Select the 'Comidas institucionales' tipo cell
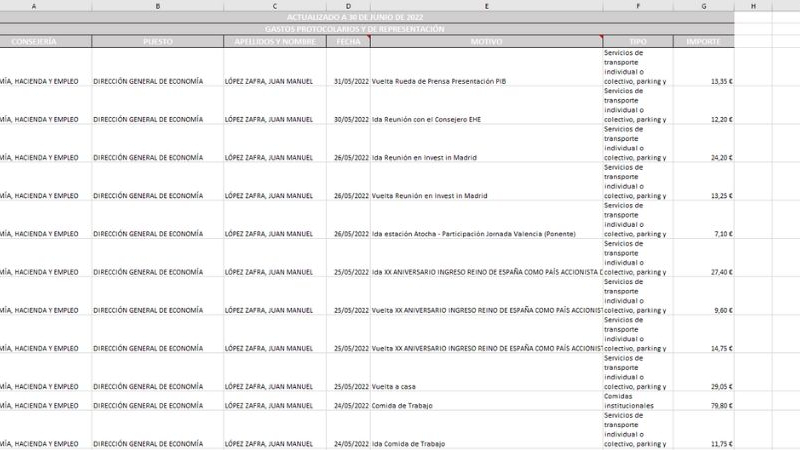The width and height of the screenshot is (800, 450). (x=638, y=401)
